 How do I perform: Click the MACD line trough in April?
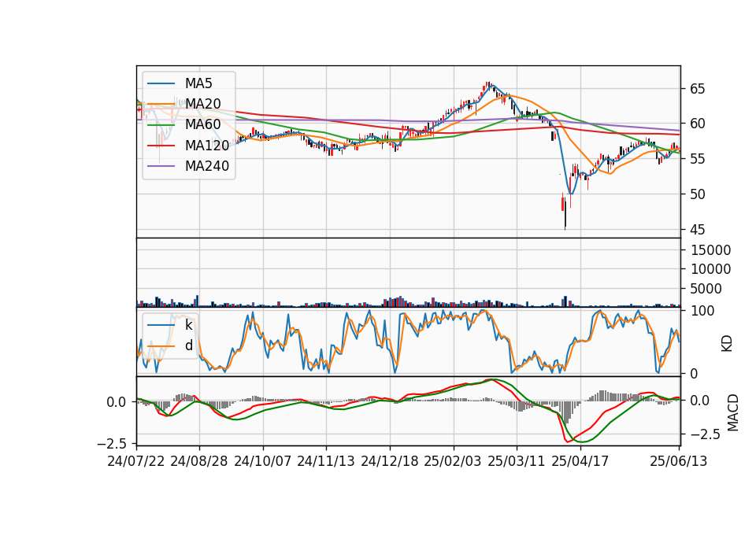click(x=569, y=441)
